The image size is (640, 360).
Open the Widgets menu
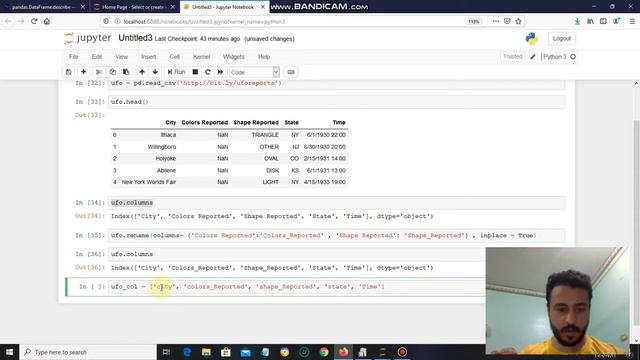[234, 57]
